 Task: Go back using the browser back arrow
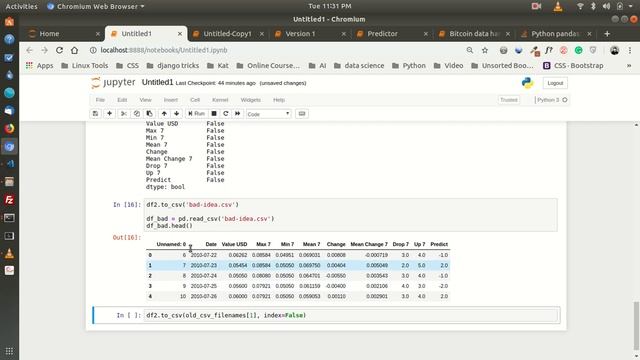29,50
